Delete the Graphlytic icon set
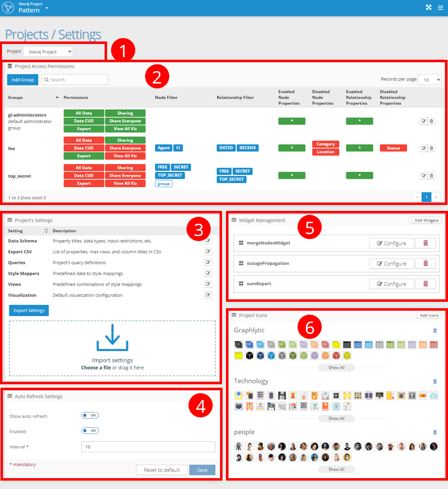Screen dimensions: 448x489 [x=435, y=330]
